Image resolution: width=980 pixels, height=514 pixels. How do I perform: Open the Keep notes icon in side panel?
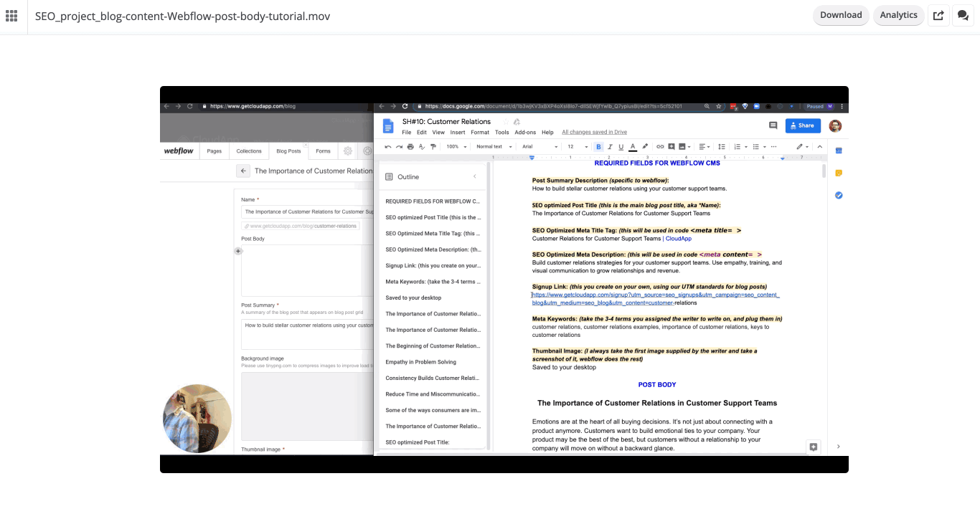pos(839,173)
